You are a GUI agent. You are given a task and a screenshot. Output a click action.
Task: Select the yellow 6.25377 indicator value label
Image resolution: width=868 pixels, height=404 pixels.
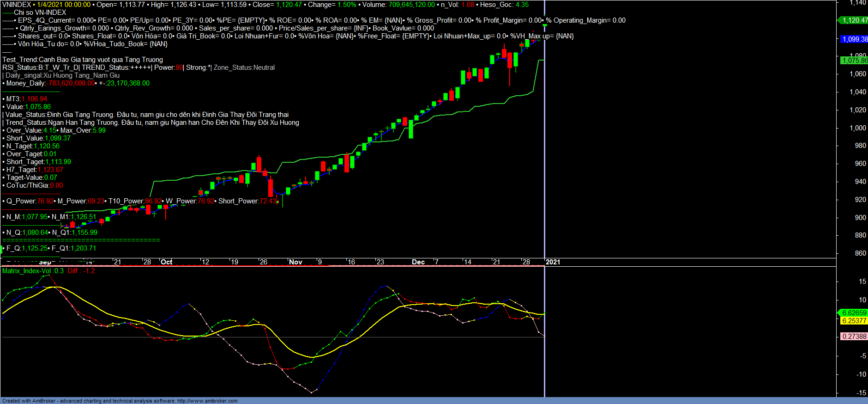(854, 321)
